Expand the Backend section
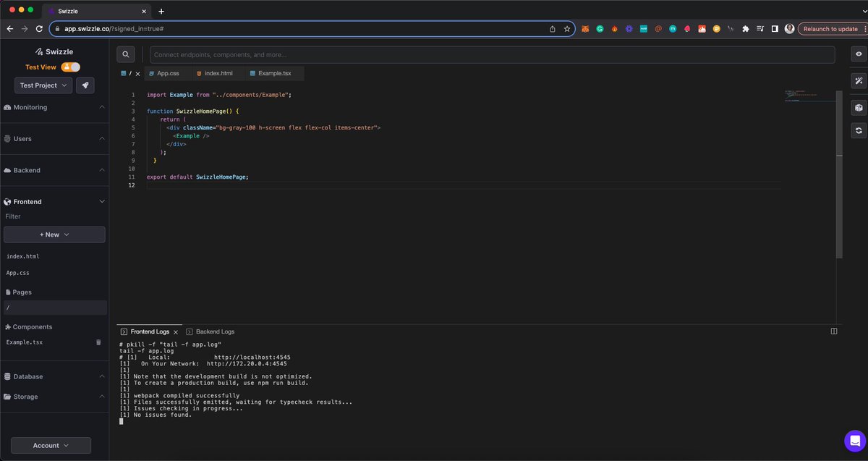Viewport: 868px width, 461px height. click(102, 170)
